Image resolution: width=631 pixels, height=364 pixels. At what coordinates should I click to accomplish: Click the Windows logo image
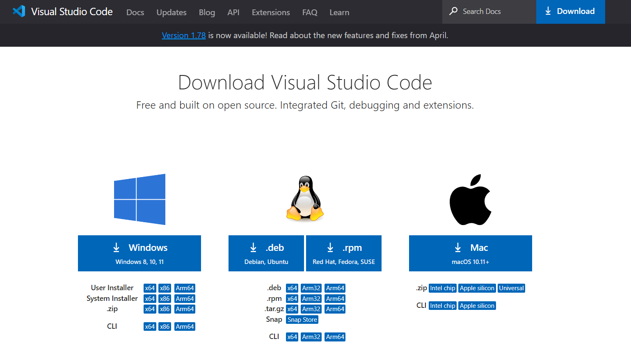pyautogui.click(x=139, y=199)
